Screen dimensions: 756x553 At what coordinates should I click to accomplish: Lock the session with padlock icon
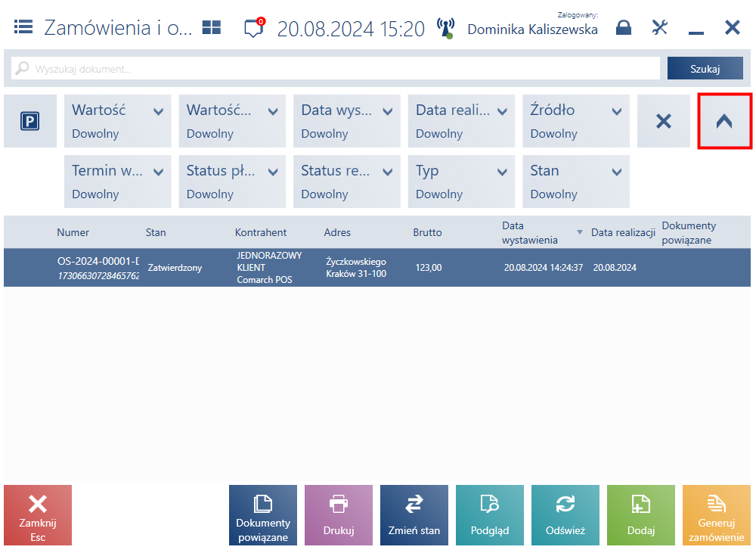coord(624,27)
